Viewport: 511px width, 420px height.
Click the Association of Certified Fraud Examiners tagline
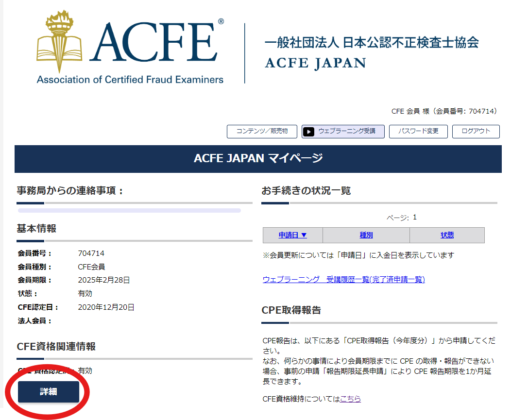(130, 80)
